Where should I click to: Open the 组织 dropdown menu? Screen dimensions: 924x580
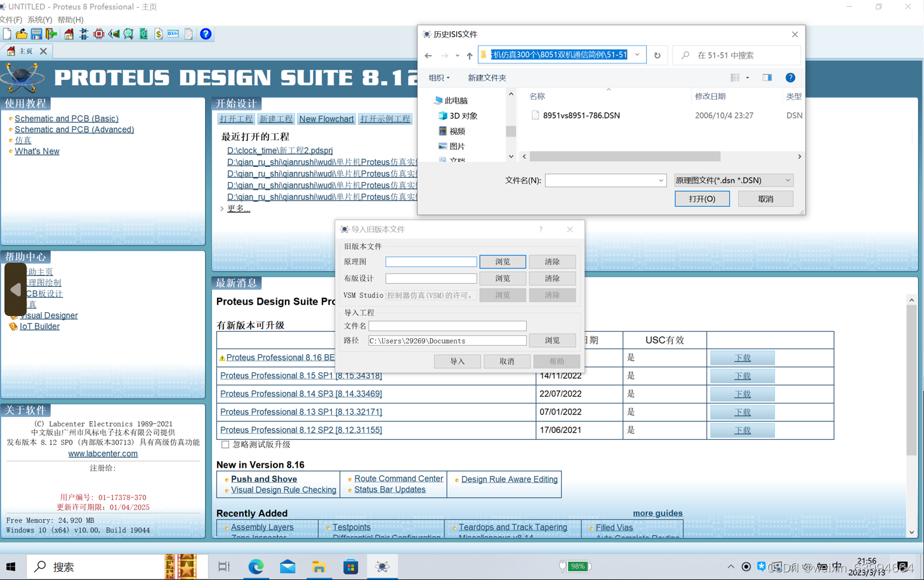click(439, 77)
